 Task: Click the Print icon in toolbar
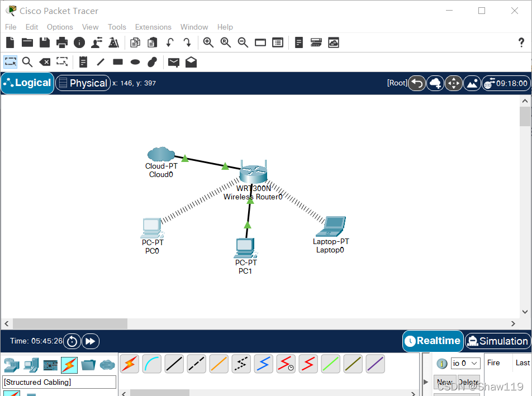coord(62,42)
